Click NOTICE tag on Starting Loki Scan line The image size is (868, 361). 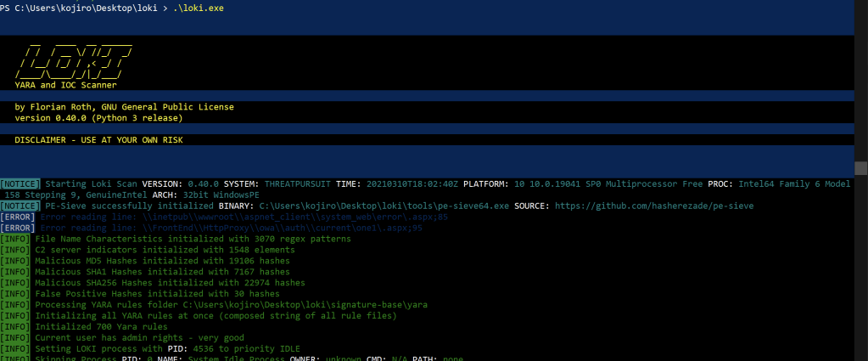click(20, 184)
